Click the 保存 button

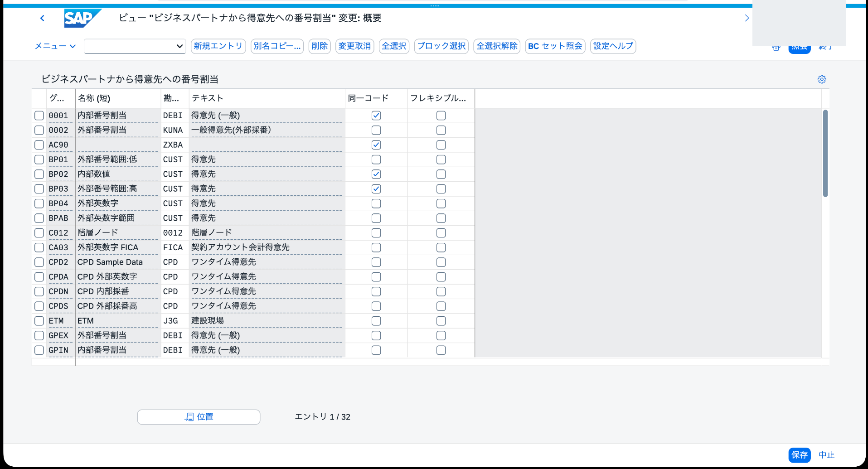pyautogui.click(x=800, y=455)
